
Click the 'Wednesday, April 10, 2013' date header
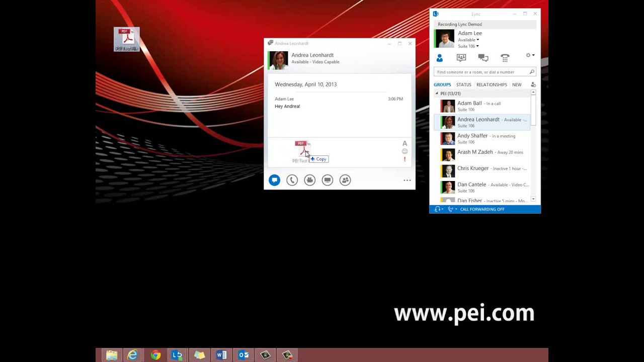pyautogui.click(x=306, y=84)
